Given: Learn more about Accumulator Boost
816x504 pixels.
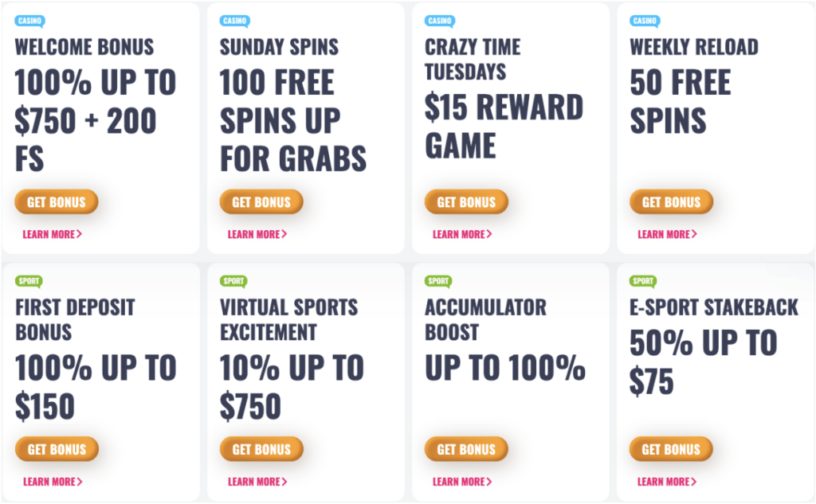Looking at the screenshot, I should click(462, 483).
